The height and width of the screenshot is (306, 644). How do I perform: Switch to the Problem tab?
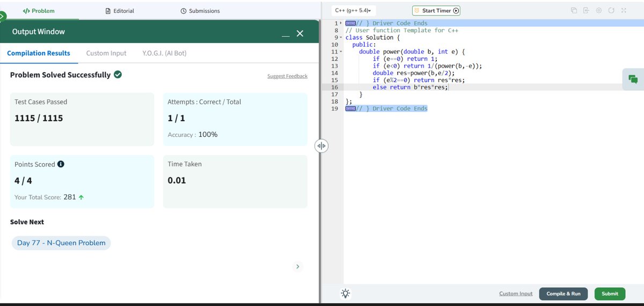click(39, 11)
